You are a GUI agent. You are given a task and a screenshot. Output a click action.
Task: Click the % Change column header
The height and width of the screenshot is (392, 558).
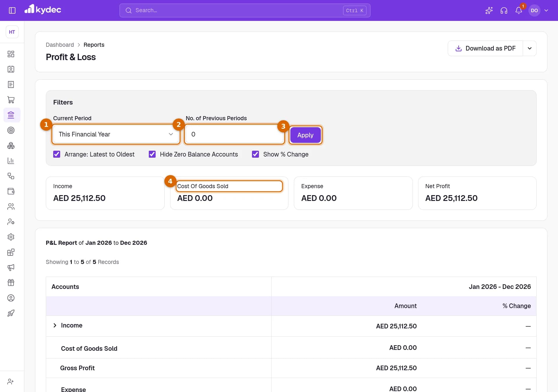click(516, 306)
